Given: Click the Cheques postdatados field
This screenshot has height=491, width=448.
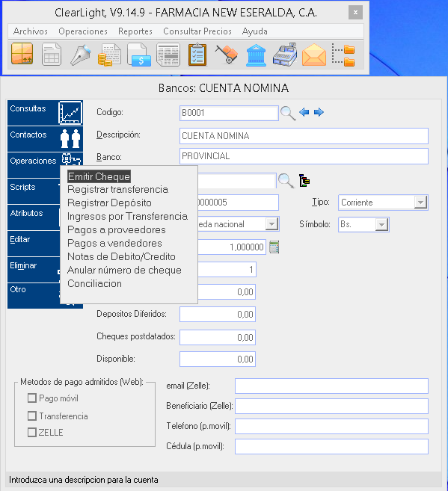Looking at the screenshot, I should click(218, 337).
